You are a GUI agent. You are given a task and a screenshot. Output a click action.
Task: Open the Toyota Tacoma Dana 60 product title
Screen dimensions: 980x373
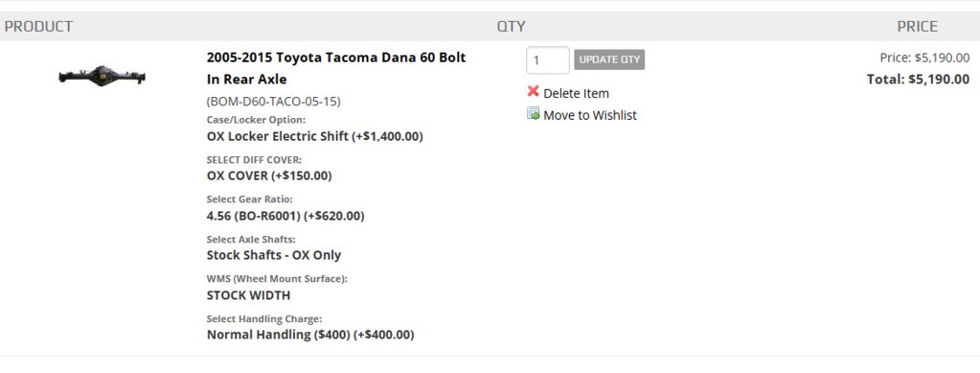336,68
